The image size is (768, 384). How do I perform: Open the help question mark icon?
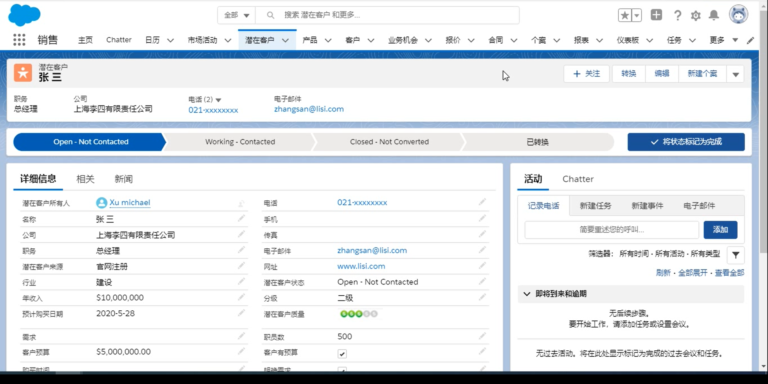pos(677,15)
